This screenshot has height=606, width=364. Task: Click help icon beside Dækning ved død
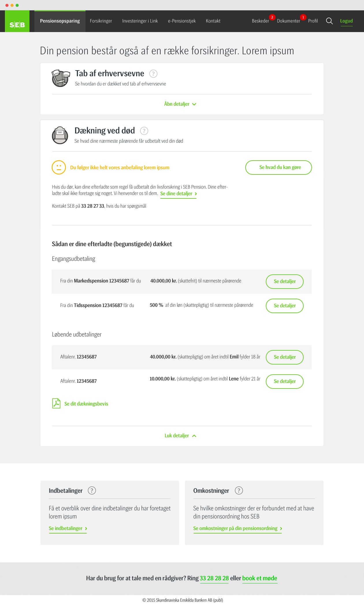(x=144, y=131)
